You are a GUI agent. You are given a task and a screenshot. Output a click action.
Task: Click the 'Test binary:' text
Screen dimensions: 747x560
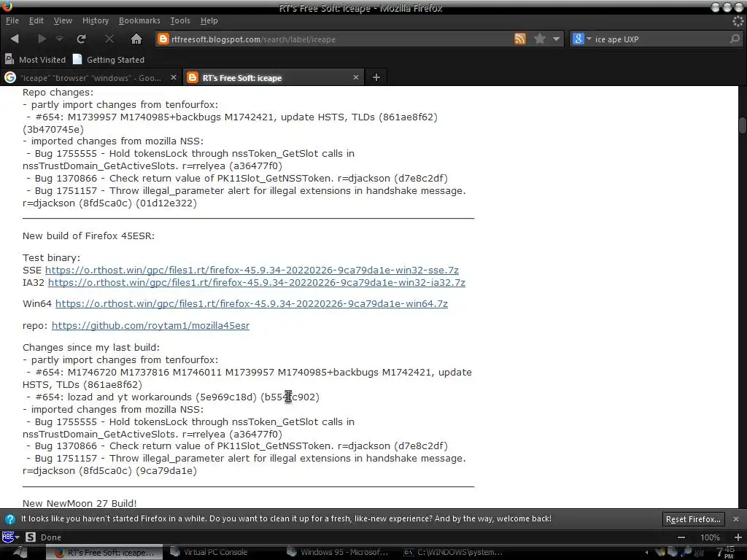pyautogui.click(x=52, y=257)
